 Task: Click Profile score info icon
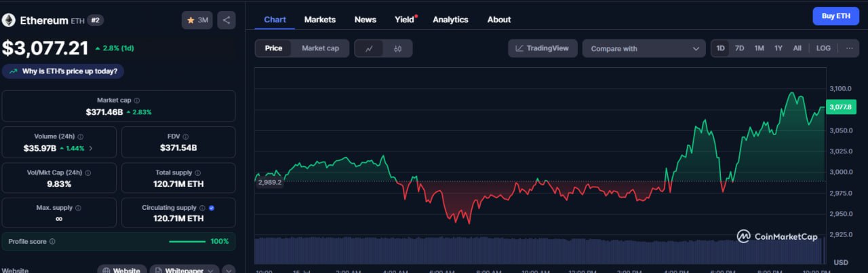coord(53,241)
